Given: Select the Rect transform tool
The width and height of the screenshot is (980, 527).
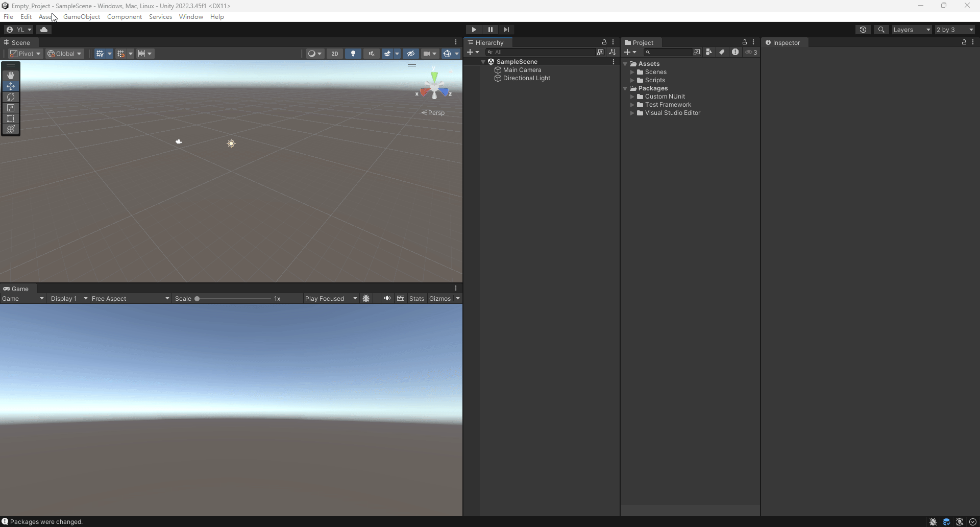Looking at the screenshot, I should 11,118.
